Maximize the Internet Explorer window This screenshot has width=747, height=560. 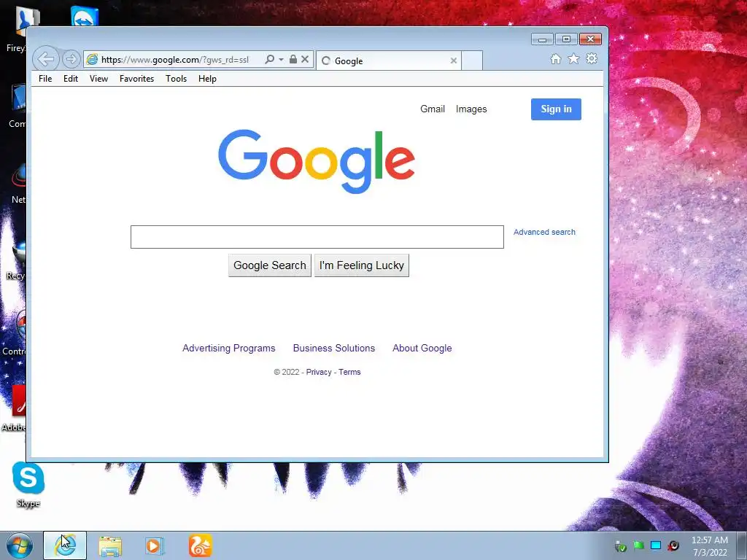pyautogui.click(x=566, y=39)
